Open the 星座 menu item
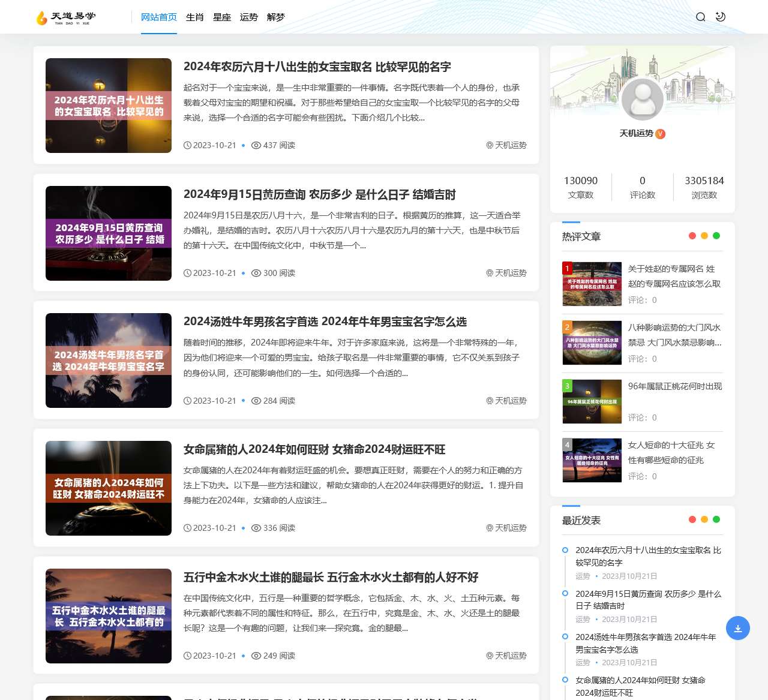The image size is (768, 700). (x=222, y=17)
